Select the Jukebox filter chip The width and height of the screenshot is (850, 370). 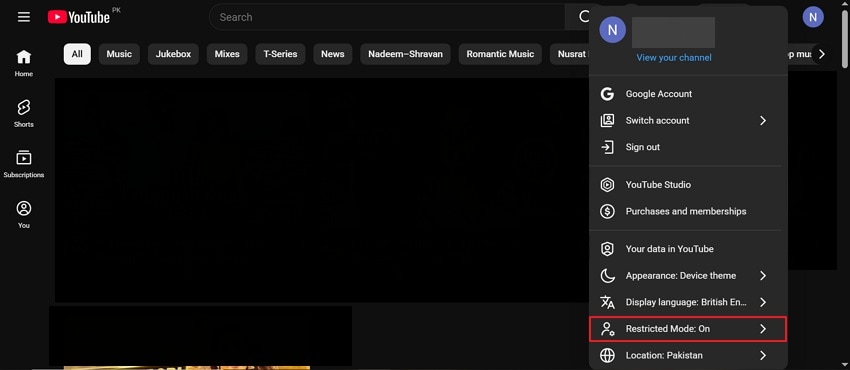click(x=173, y=54)
